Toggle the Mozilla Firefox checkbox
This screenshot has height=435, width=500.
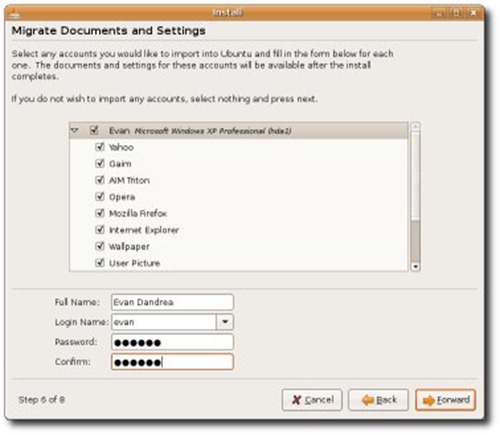tap(100, 213)
